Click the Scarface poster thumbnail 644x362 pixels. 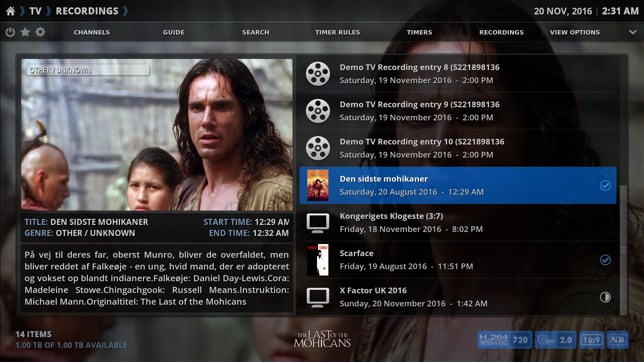(x=318, y=260)
